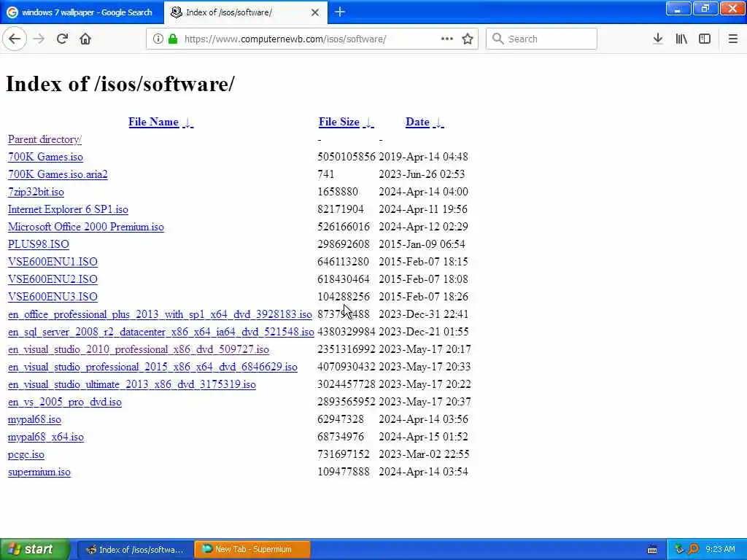
Task: Open the Windows start button
Action: [x=34, y=549]
